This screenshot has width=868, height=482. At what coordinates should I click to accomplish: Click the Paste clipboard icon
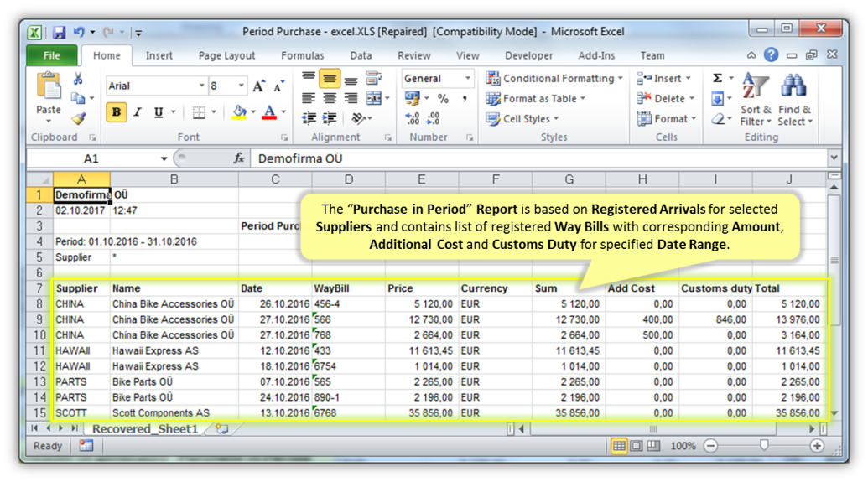49,87
